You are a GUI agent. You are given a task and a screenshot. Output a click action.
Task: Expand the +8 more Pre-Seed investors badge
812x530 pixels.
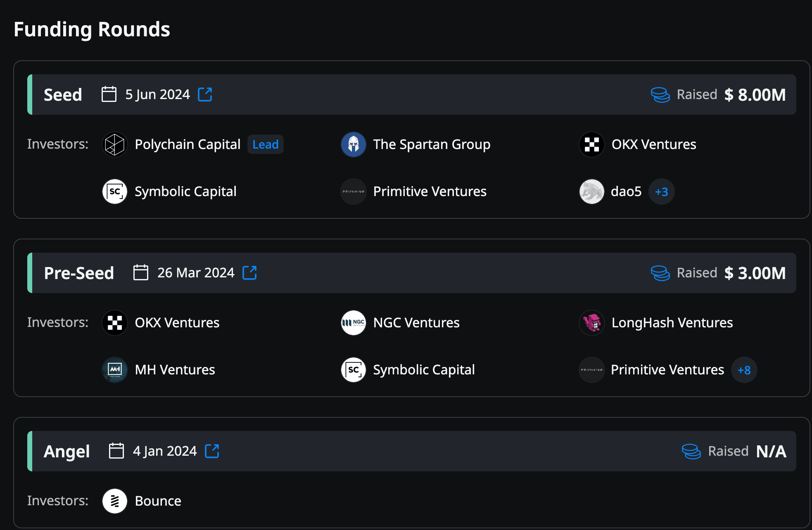tap(744, 370)
